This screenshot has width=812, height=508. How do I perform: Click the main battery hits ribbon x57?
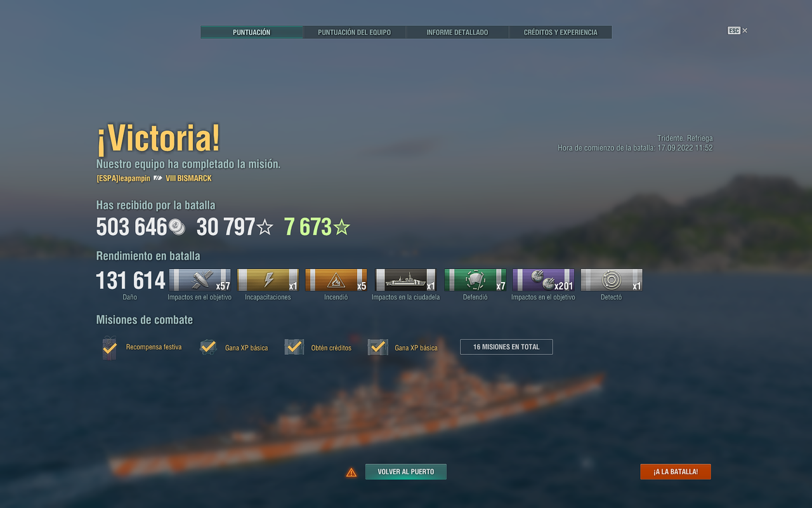200,280
